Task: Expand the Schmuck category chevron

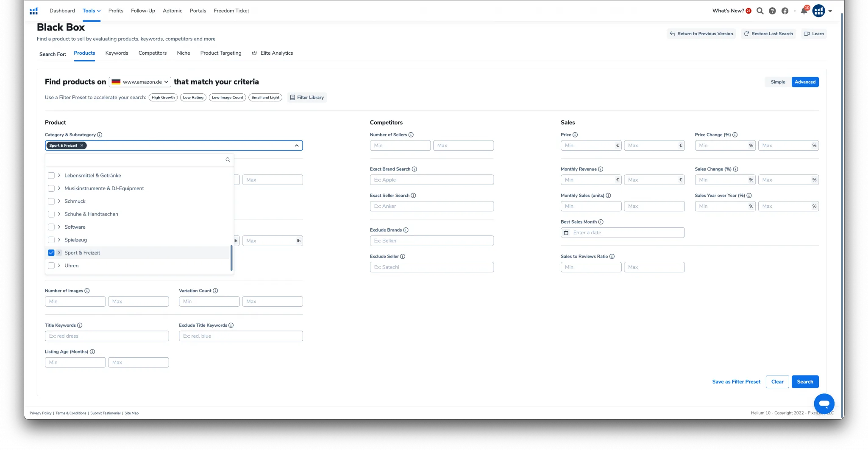Action: click(x=59, y=201)
